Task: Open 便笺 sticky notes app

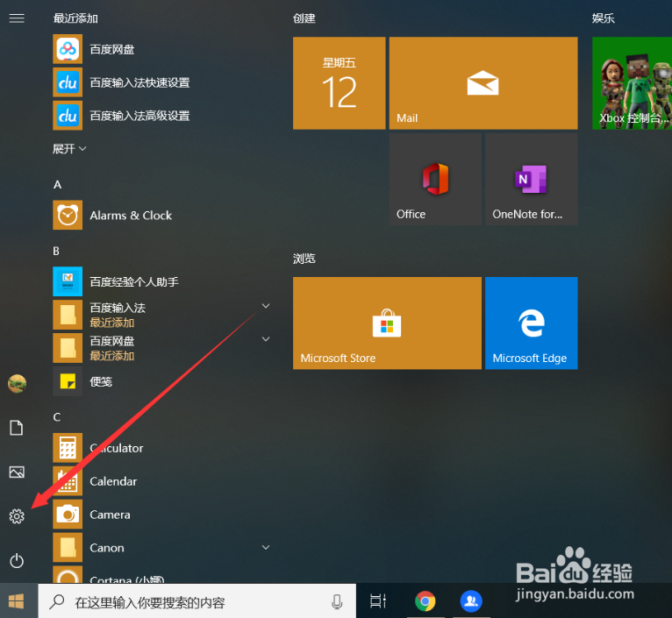Action: point(163,381)
